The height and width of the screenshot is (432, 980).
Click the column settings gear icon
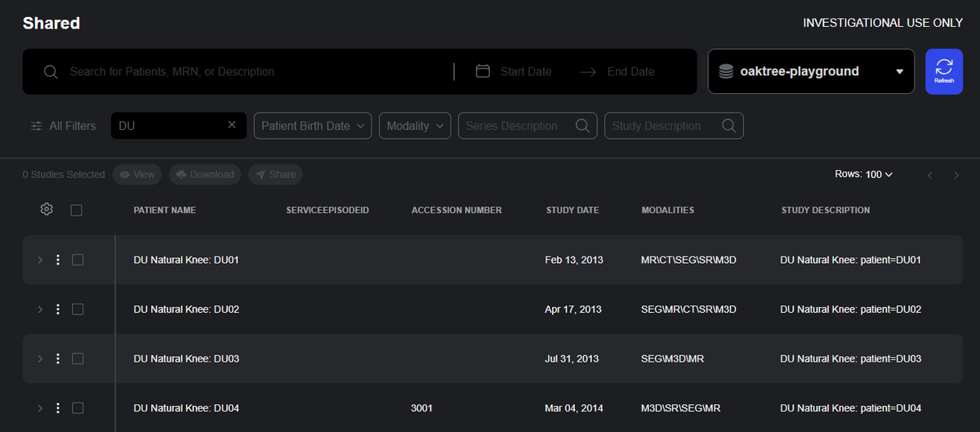click(47, 210)
